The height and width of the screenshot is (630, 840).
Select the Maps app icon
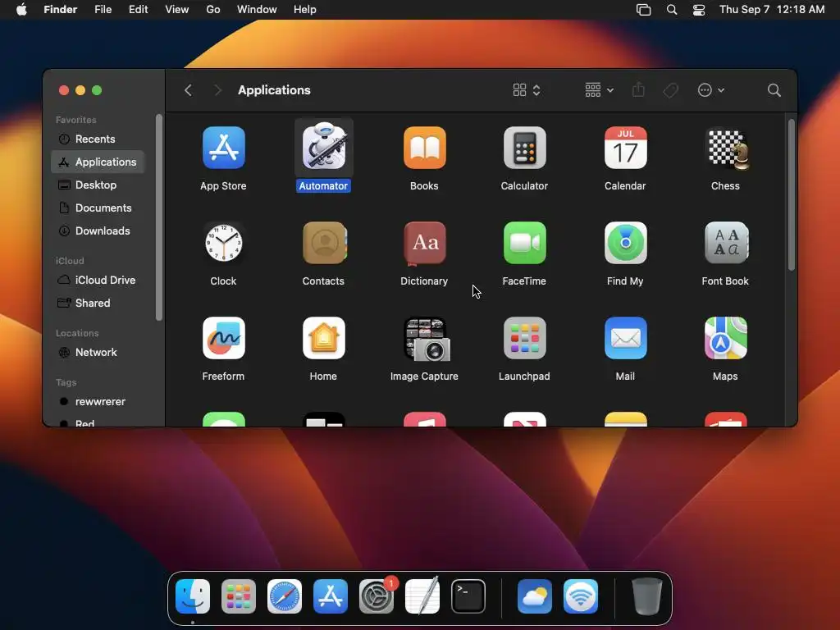pyautogui.click(x=726, y=338)
